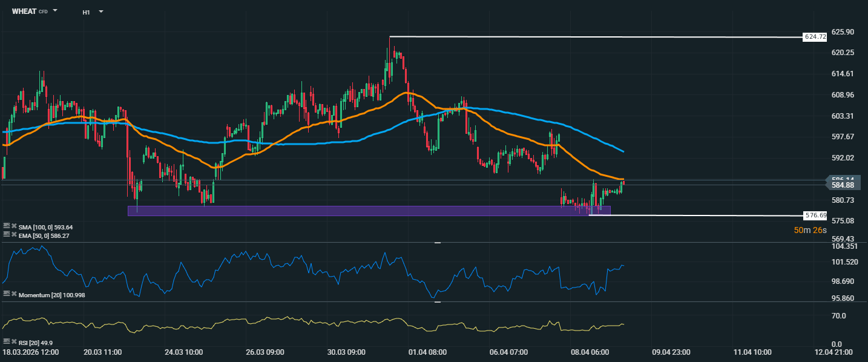The image size is (868, 362).
Task: Open settings icon for EMA indicator
Action: (x=7, y=235)
